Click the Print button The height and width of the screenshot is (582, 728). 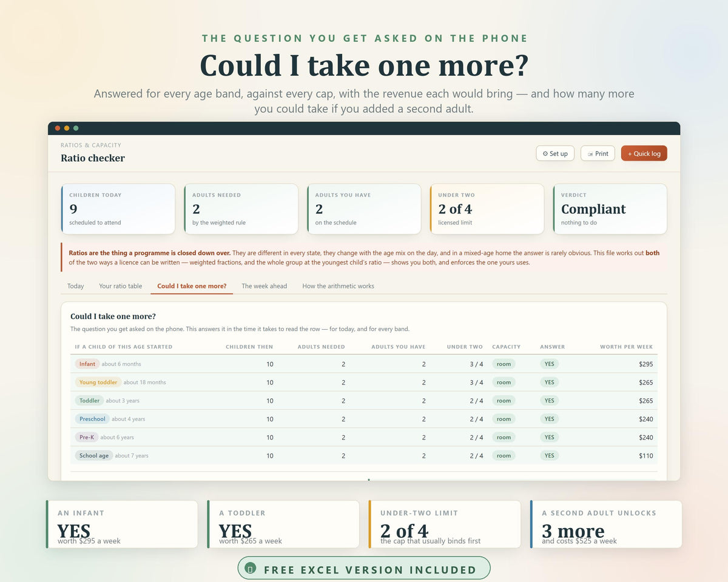(598, 153)
